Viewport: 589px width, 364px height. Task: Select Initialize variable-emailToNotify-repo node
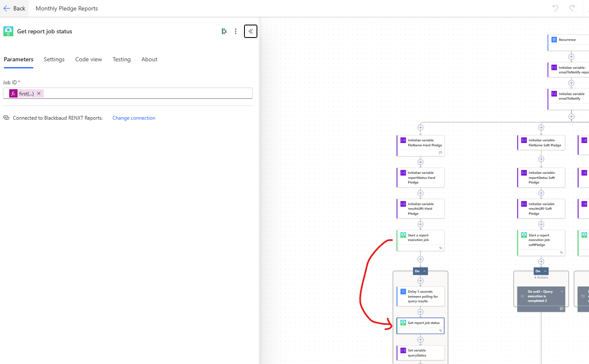click(568, 70)
